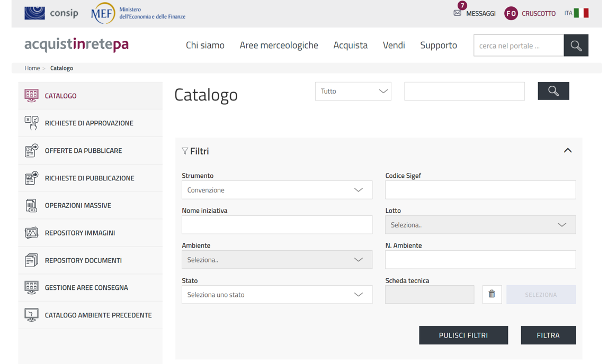Open the Messaggi envelope icon
The width and height of the screenshot is (616, 364).
coord(458,13)
